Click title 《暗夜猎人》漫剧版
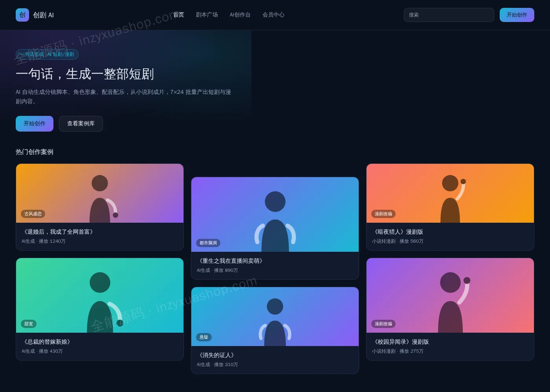The image size is (550, 392). point(398,232)
